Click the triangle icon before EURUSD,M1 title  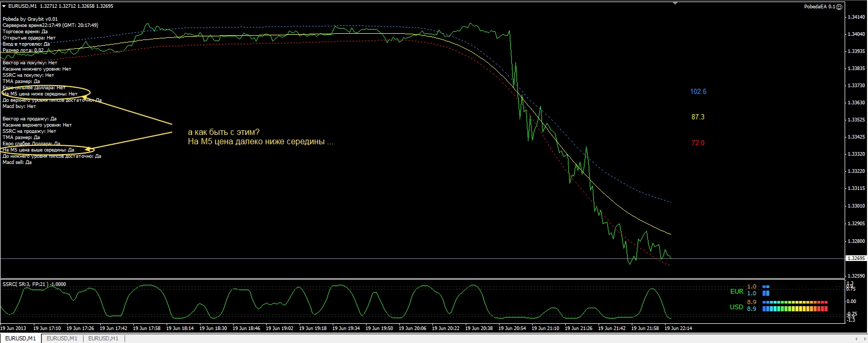click(4, 6)
